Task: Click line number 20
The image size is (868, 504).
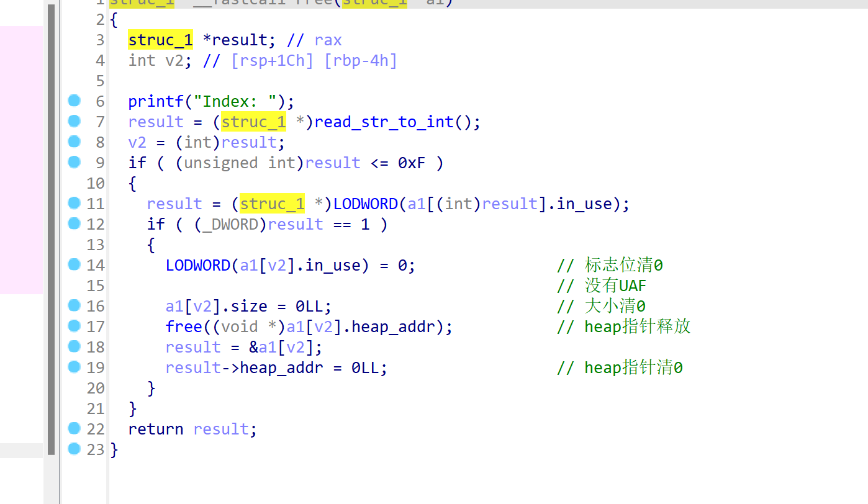Action: coord(96,388)
